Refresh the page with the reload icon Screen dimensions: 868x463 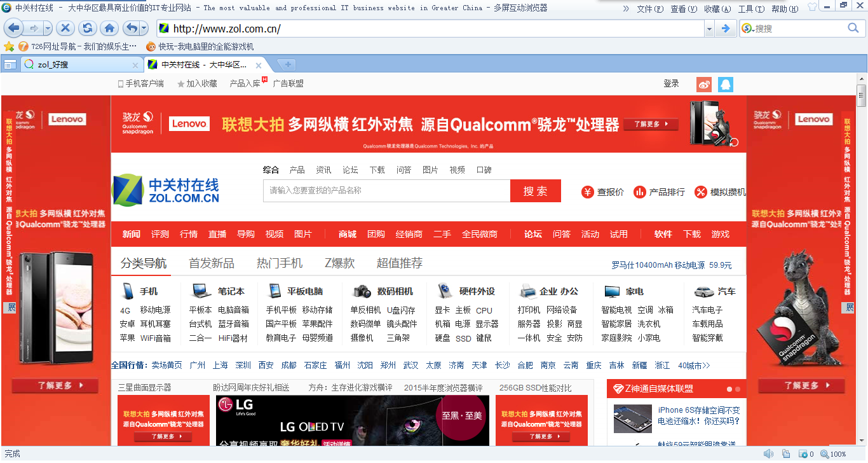[x=87, y=28]
